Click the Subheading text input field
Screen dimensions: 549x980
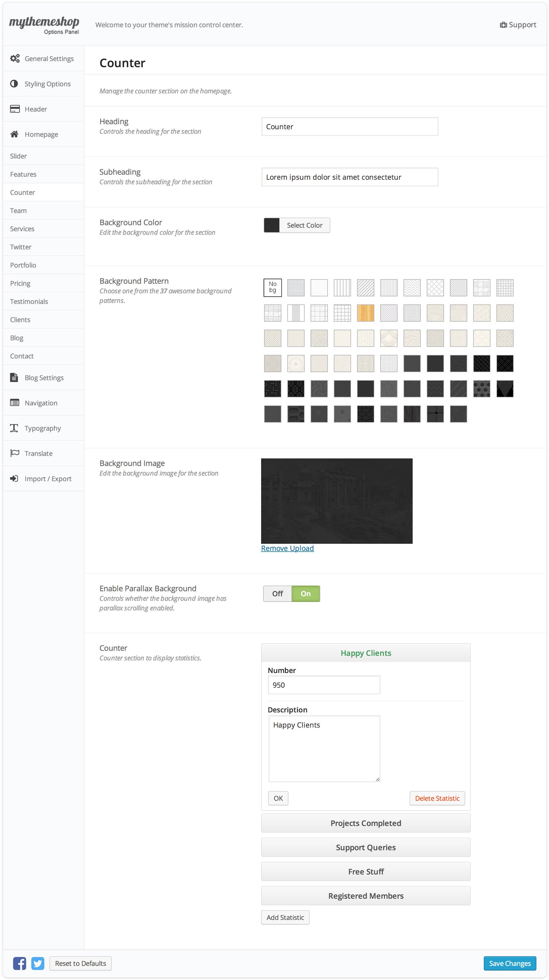coord(349,177)
